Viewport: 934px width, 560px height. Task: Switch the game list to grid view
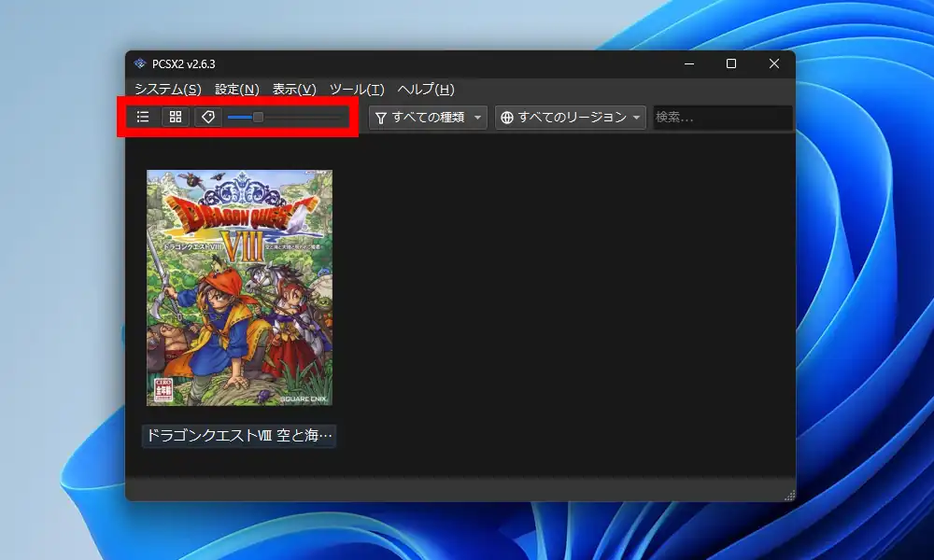(174, 117)
